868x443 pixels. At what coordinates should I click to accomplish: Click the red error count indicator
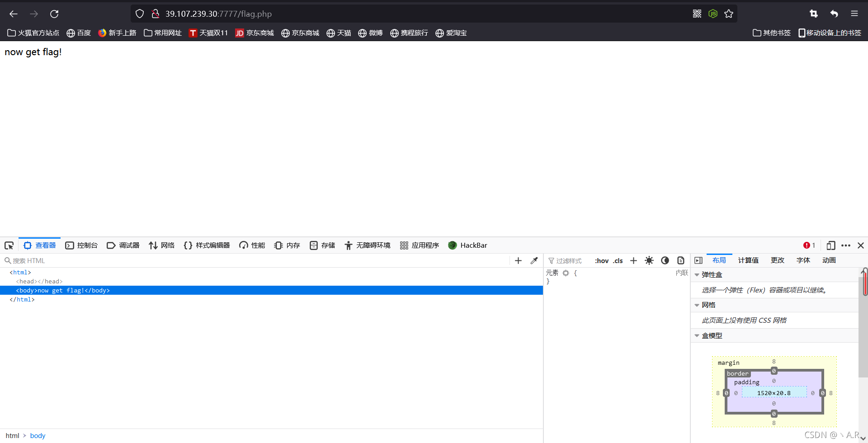tap(809, 245)
